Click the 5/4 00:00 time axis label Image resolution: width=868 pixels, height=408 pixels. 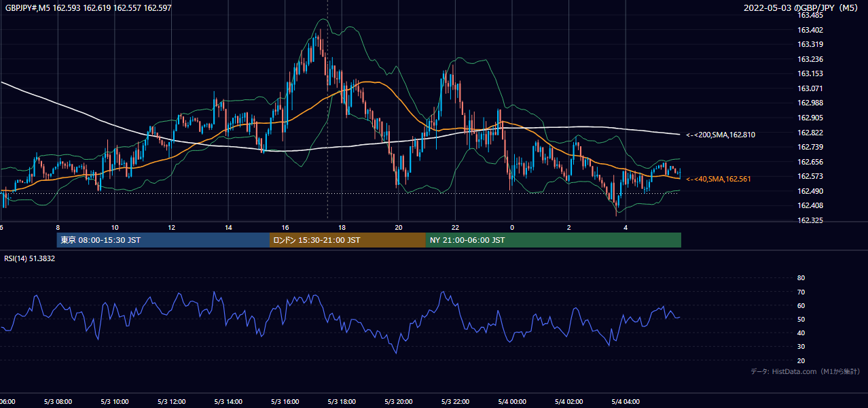pyautogui.click(x=512, y=402)
